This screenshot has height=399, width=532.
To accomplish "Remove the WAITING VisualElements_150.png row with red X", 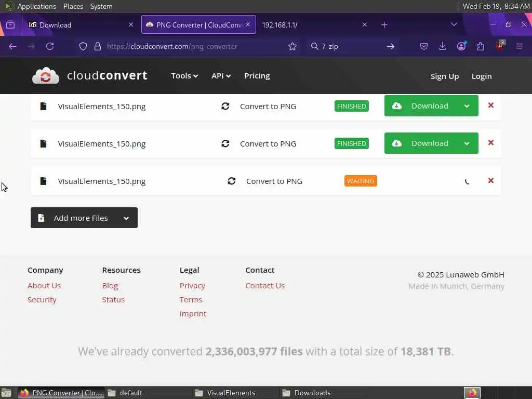I will point(490,180).
